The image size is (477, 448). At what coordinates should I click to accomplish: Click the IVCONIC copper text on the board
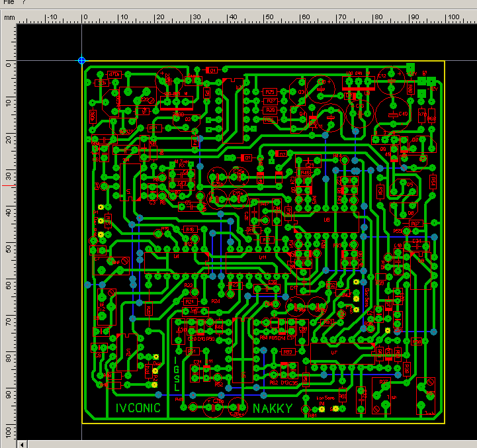[x=138, y=408]
